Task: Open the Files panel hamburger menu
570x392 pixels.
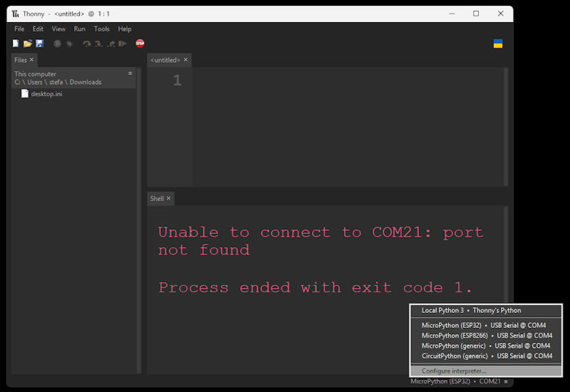Action: 130,73
